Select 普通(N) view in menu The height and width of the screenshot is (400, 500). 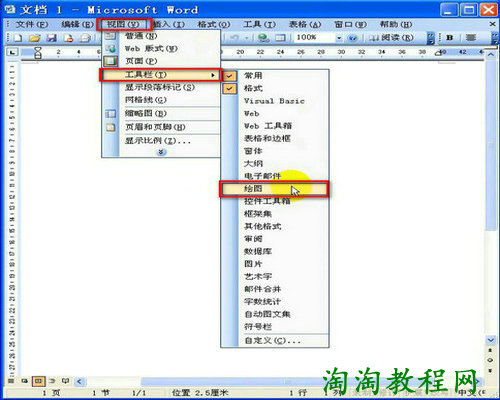[161, 36]
